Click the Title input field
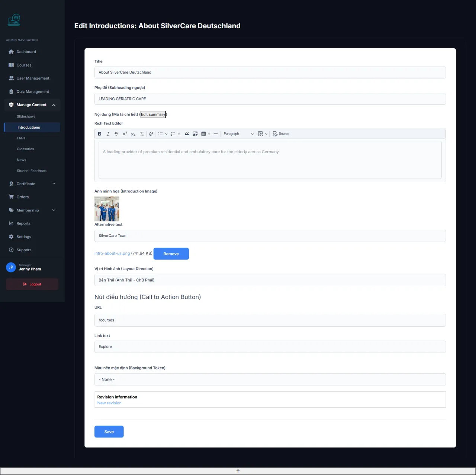The height and width of the screenshot is (475, 476). tap(270, 72)
